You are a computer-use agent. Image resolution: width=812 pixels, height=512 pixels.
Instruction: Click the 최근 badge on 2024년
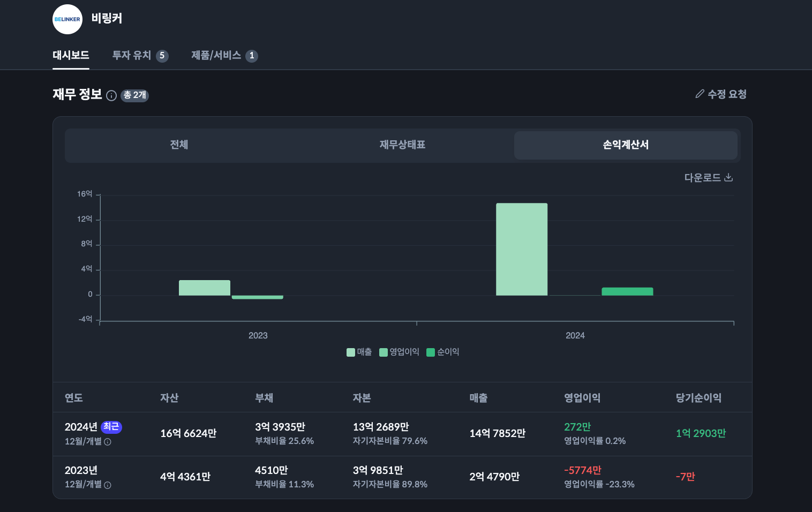coord(111,427)
